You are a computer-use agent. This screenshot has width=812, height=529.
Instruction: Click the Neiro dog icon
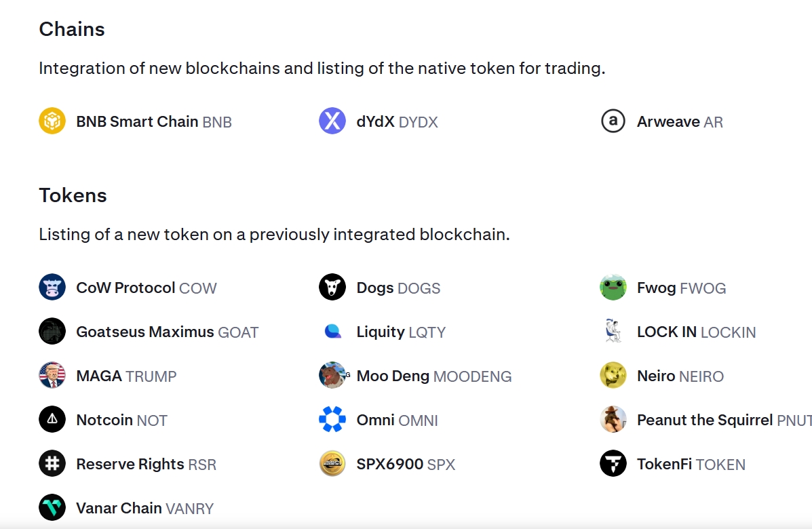pyautogui.click(x=613, y=376)
